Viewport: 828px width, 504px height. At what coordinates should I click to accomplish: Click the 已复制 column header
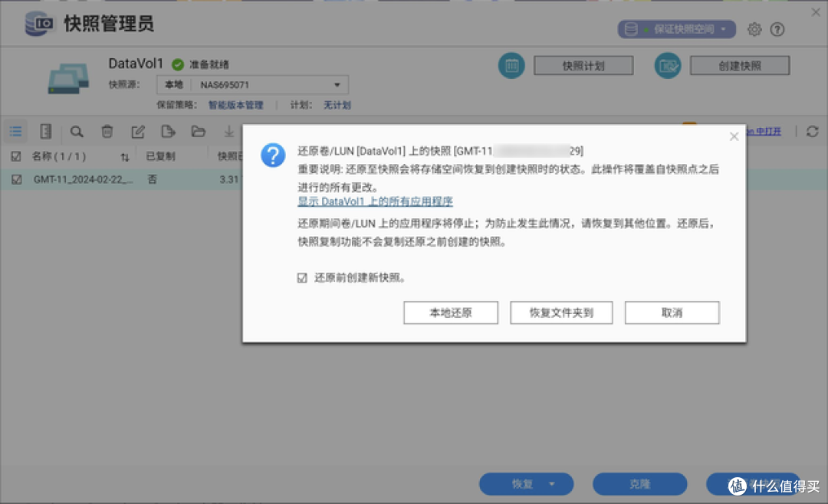pos(160,156)
